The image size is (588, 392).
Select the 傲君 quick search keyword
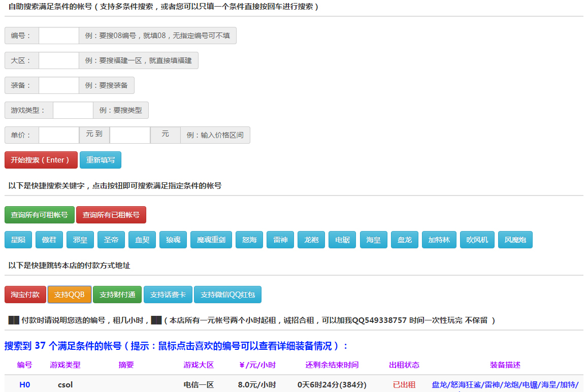(49, 240)
